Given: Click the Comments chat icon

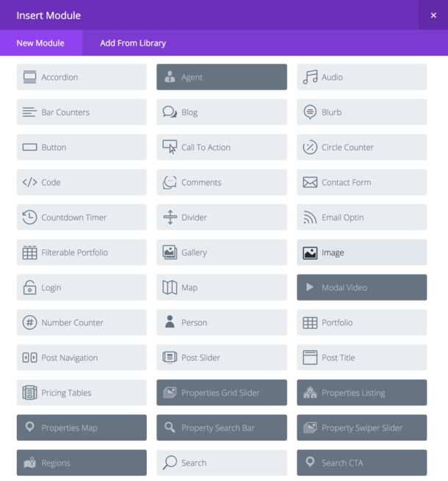Looking at the screenshot, I should (170, 182).
